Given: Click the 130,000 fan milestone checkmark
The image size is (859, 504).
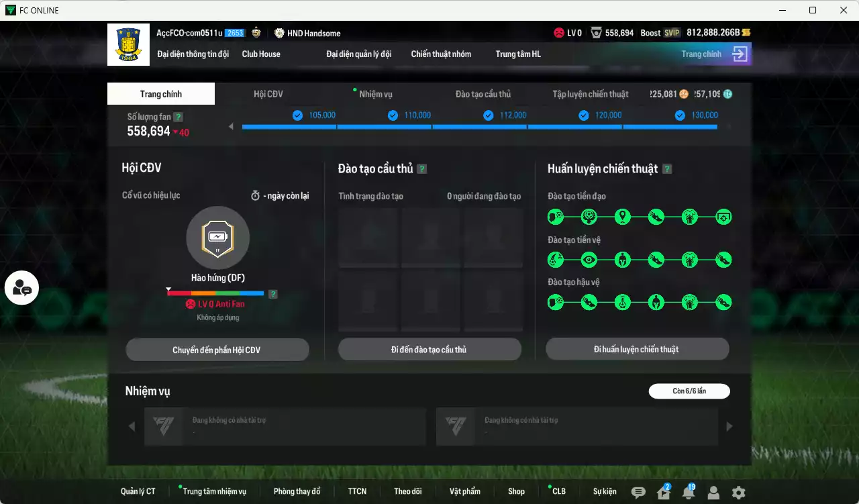Looking at the screenshot, I should (680, 115).
